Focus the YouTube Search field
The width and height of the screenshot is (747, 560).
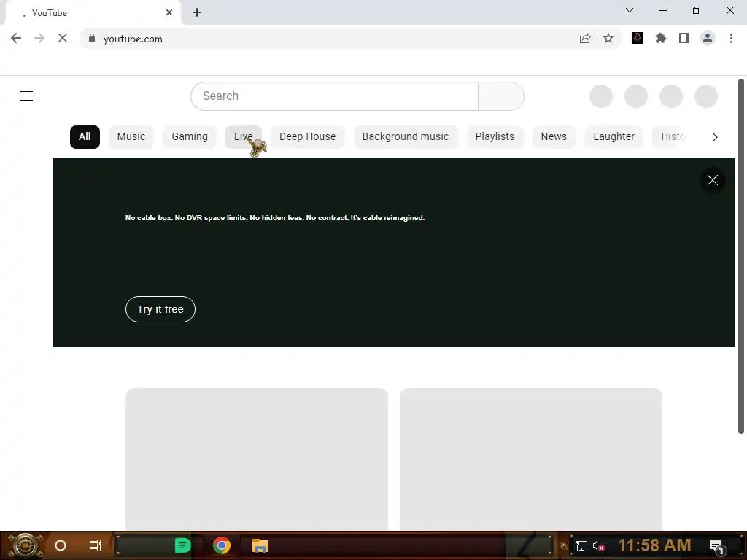334,96
